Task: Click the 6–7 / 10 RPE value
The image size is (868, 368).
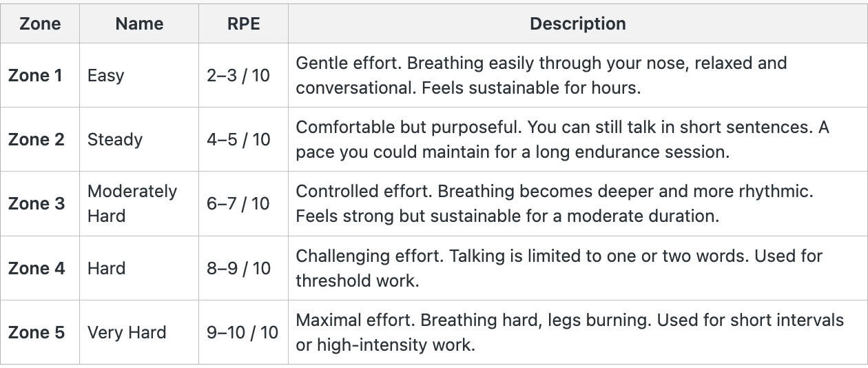Action: click(x=238, y=204)
